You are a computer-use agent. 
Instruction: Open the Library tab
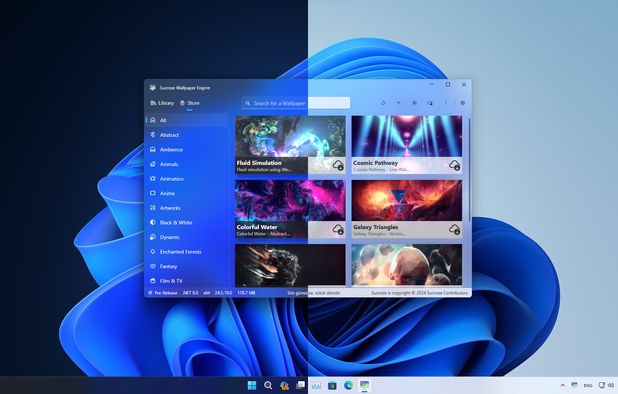(162, 103)
